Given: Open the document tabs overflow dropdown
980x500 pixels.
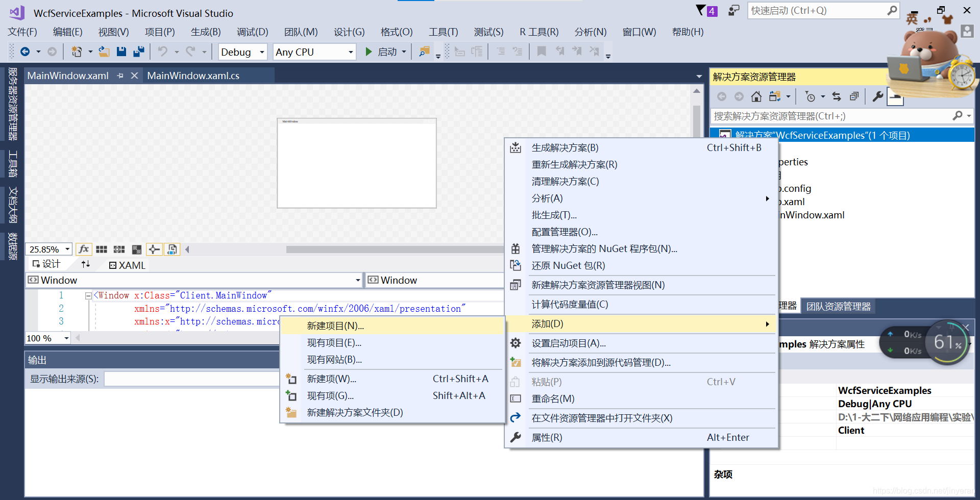Looking at the screenshot, I should 699,77.
